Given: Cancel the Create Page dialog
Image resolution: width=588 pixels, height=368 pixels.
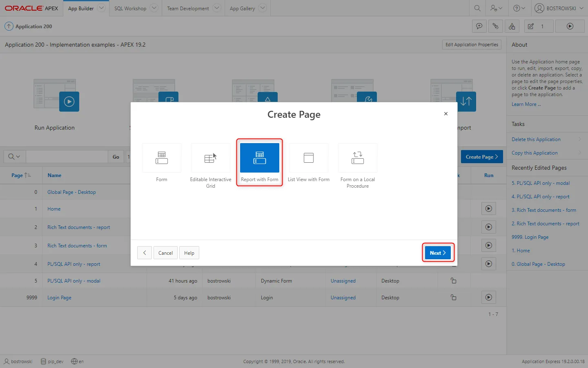Looking at the screenshot, I should pyautogui.click(x=165, y=253).
